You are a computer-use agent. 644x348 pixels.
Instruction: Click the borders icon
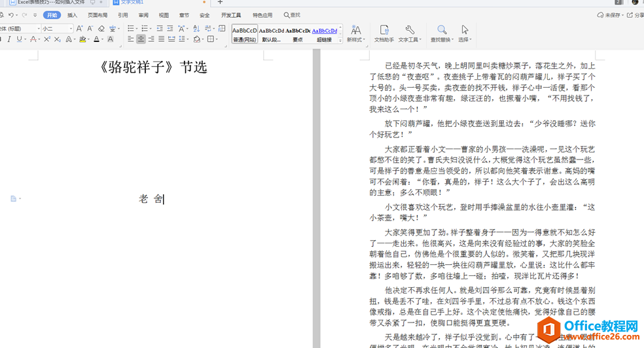pyautogui.click(x=211, y=39)
